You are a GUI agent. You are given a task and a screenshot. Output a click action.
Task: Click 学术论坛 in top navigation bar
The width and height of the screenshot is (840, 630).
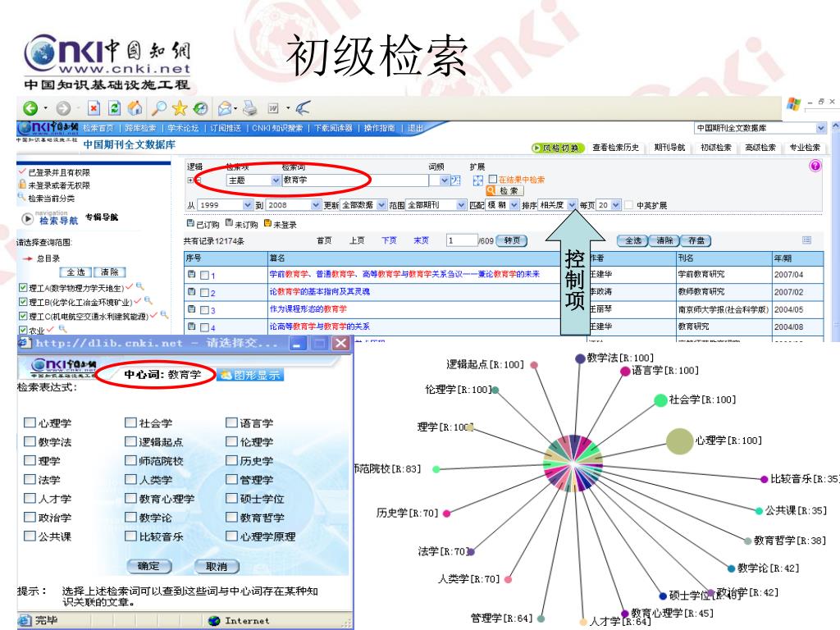coord(183,128)
